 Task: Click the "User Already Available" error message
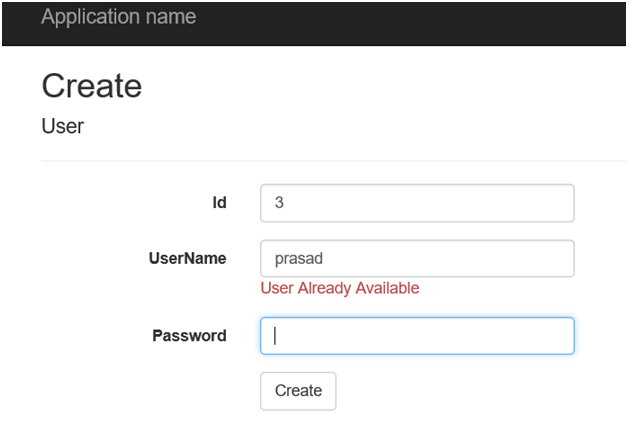tap(339, 289)
